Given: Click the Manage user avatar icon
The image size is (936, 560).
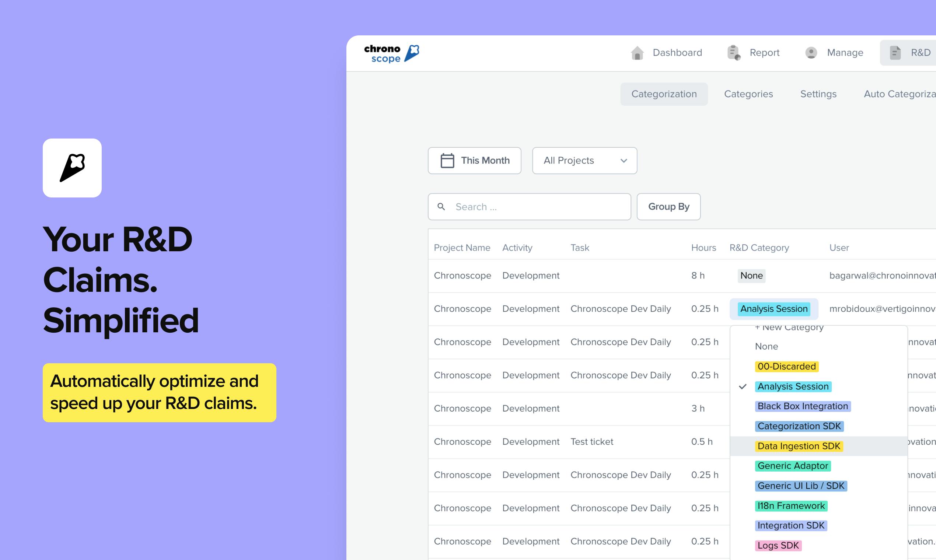Looking at the screenshot, I should 811,53.
